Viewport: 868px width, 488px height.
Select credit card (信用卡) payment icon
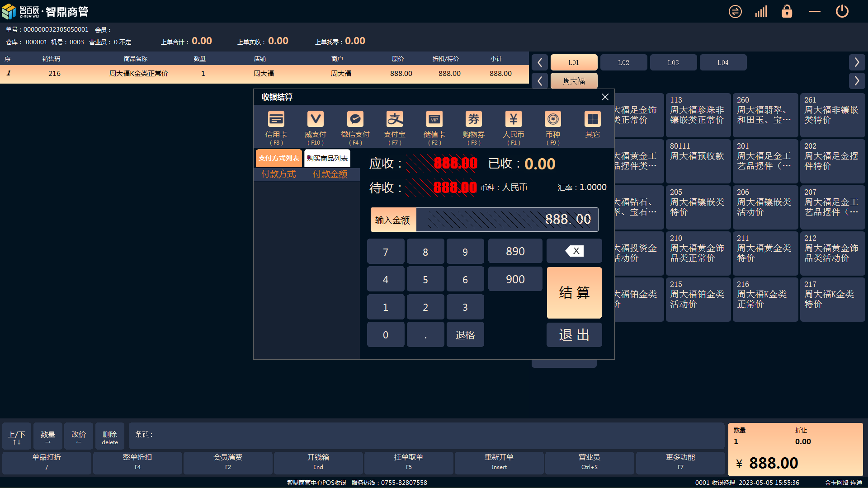[276, 120]
